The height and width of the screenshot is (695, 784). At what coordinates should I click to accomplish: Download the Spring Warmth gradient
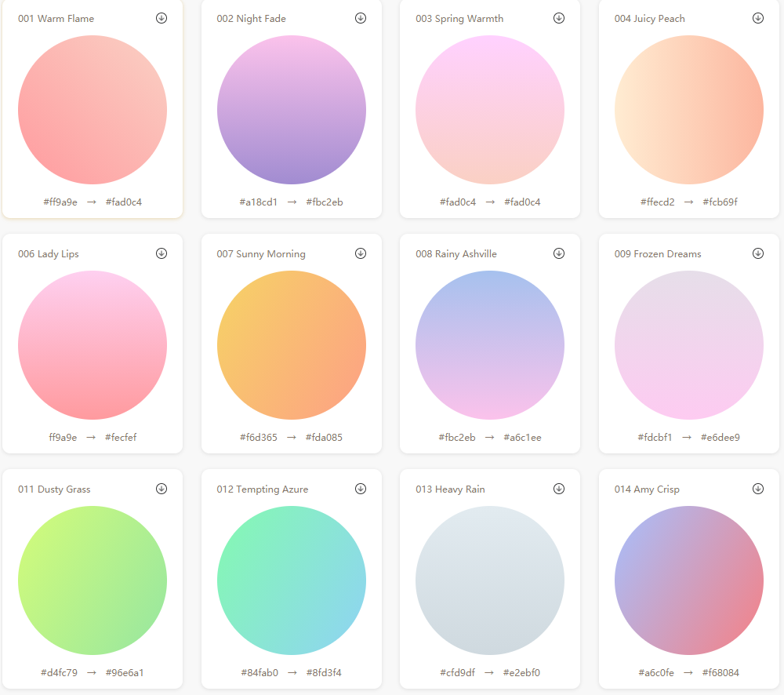pyautogui.click(x=559, y=18)
